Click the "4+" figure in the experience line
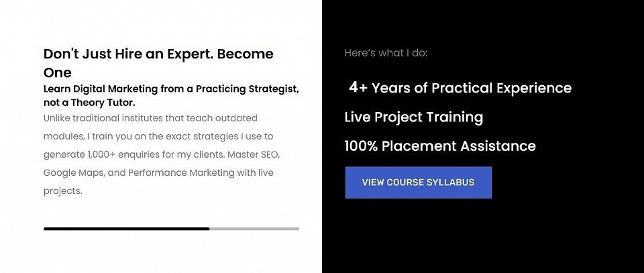The image size is (644, 273). 358,88
